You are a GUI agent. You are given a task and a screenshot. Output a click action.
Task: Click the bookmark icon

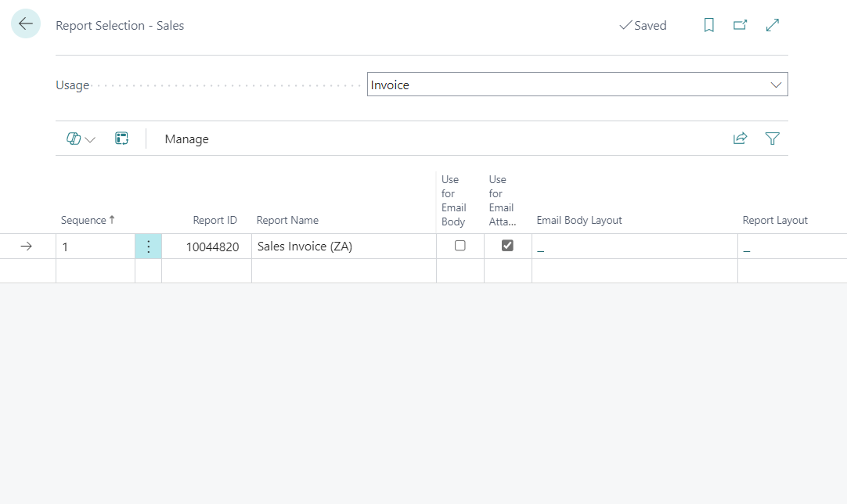coord(708,25)
